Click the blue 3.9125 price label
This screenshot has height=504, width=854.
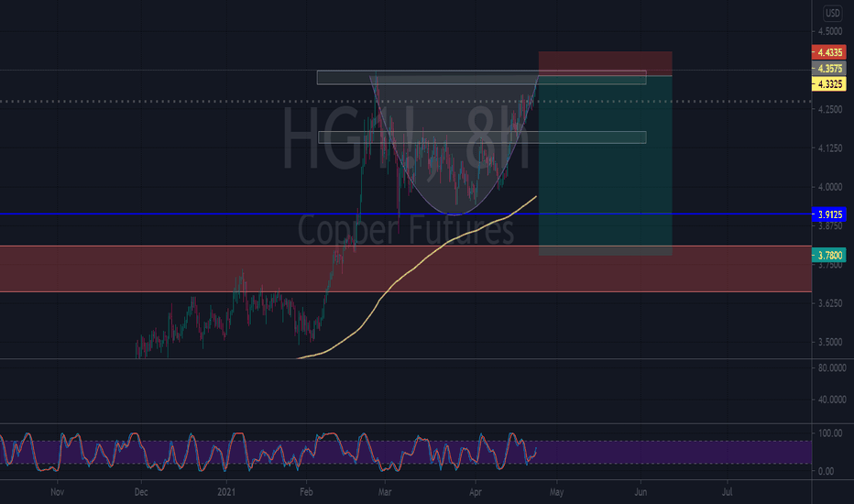829,214
